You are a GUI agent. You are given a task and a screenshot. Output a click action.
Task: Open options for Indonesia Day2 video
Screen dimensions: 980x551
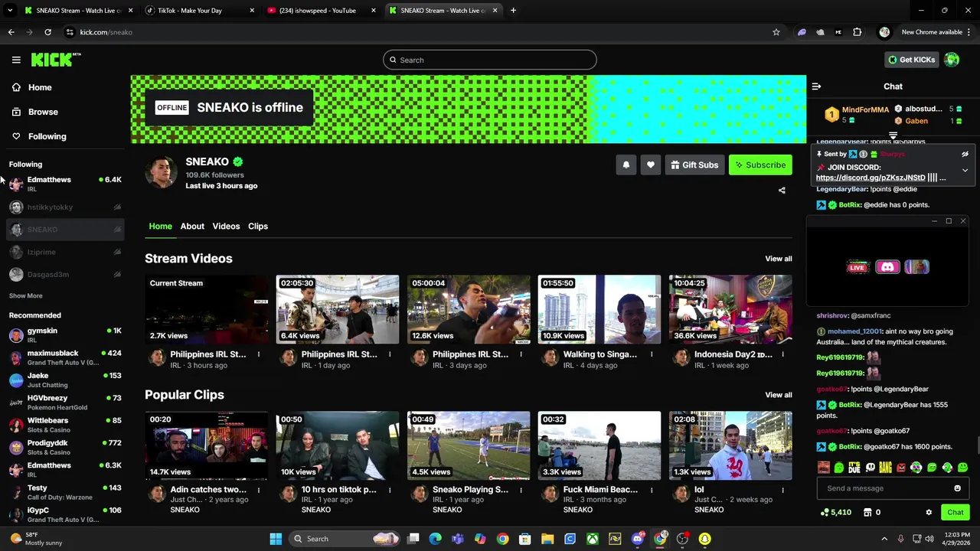782,354
